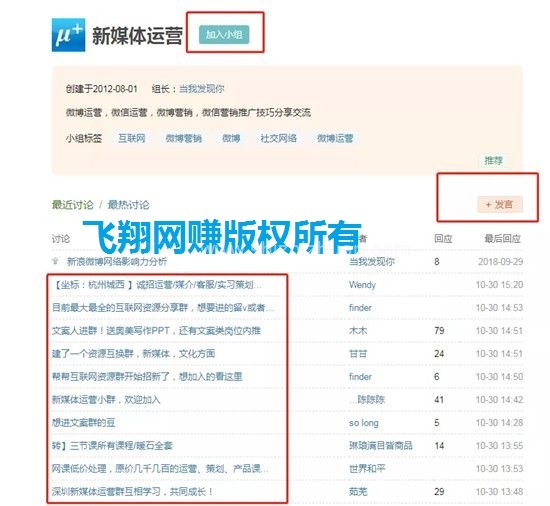Open topic 新媒体运营小群，欢迎加入

point(106,400)
